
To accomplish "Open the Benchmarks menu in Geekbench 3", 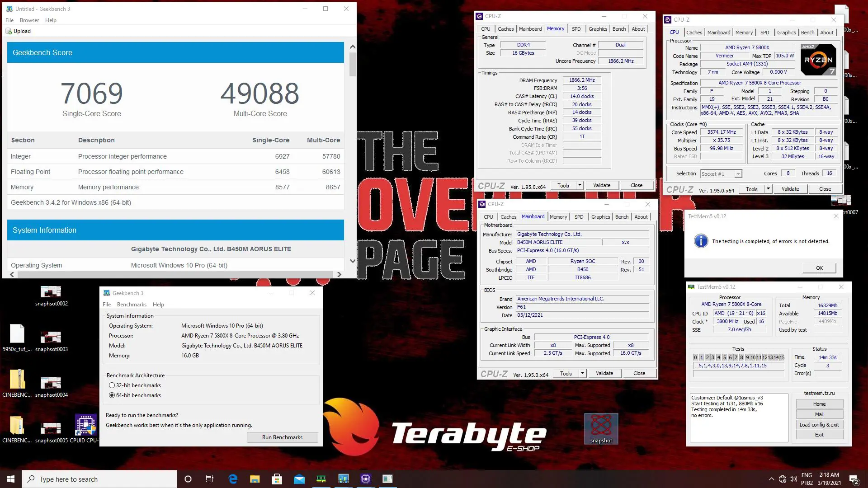I will [x=132, y=305].
